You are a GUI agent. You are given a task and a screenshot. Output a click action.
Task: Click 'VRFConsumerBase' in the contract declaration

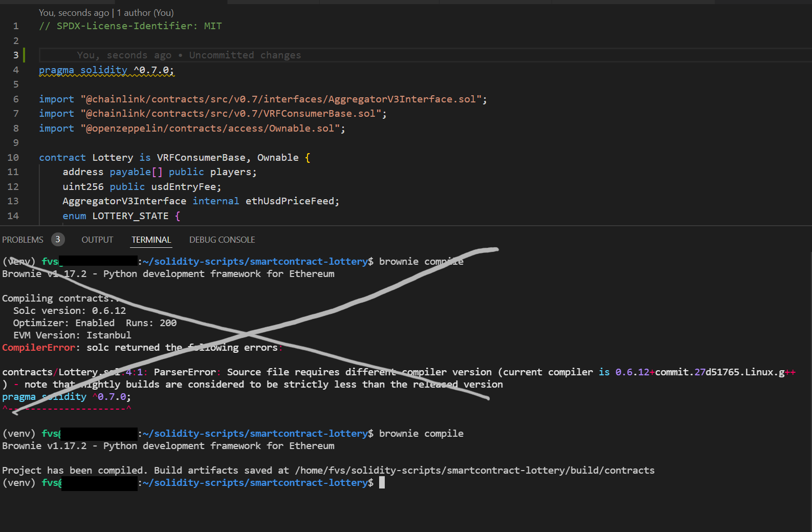tap(201, 158)
